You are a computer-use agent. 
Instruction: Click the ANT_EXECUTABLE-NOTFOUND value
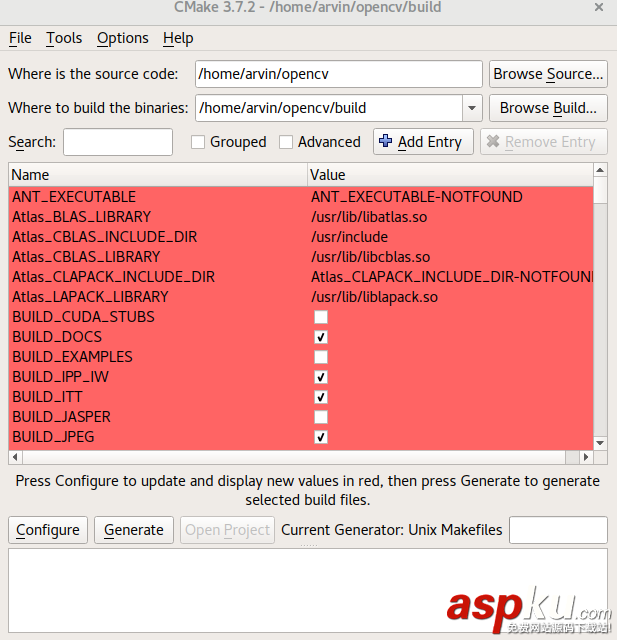[x=417, y=197]
